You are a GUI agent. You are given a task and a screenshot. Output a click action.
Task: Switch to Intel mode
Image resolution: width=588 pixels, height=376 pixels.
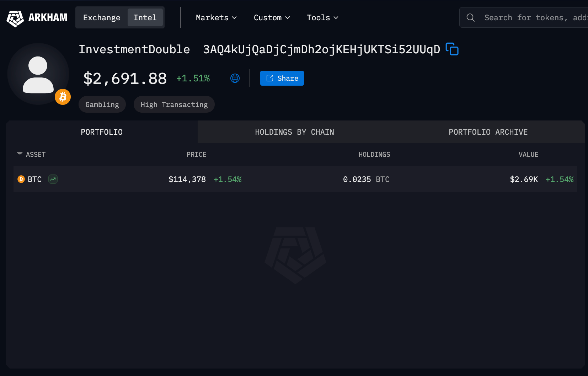click(x=145, y=17)
